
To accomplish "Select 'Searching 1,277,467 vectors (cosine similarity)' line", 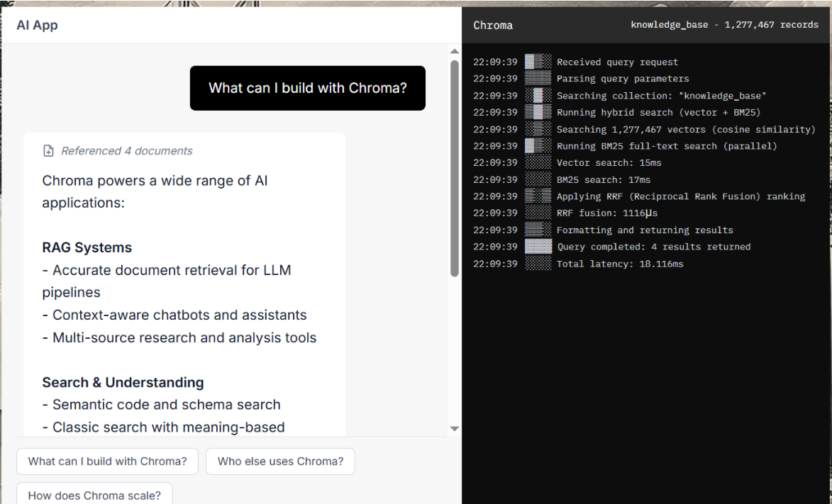I will 686,130.
